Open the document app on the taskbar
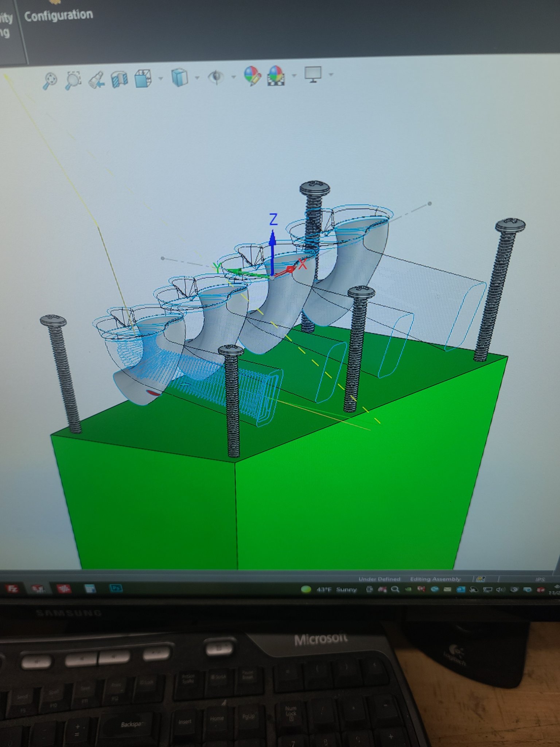 click(90, 588)
